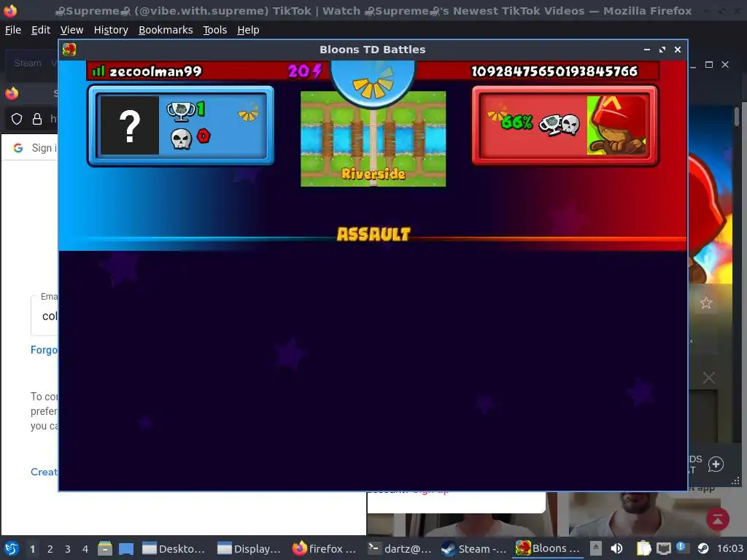Click the Firefox shield tracking protection icon
Image resolution: width=747 pixels, height=560 pixels.
tap(17, 119)
